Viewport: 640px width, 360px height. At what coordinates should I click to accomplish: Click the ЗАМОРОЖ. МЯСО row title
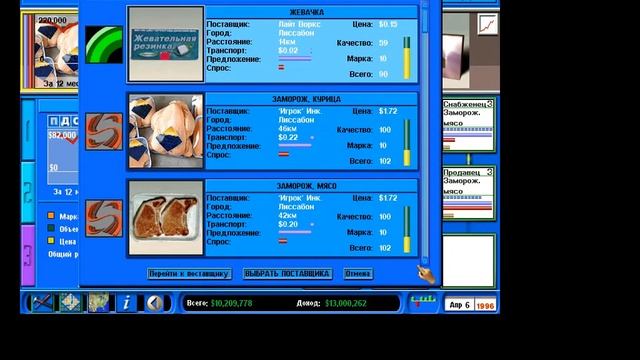307,186
